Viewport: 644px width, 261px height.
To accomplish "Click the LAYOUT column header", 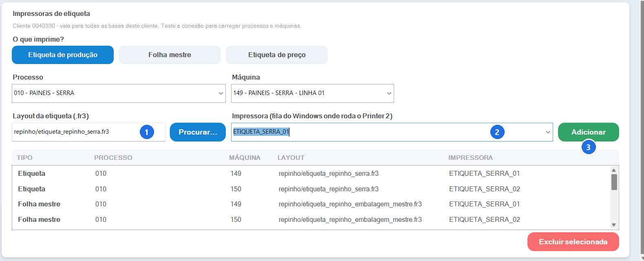I will (291, 158).
